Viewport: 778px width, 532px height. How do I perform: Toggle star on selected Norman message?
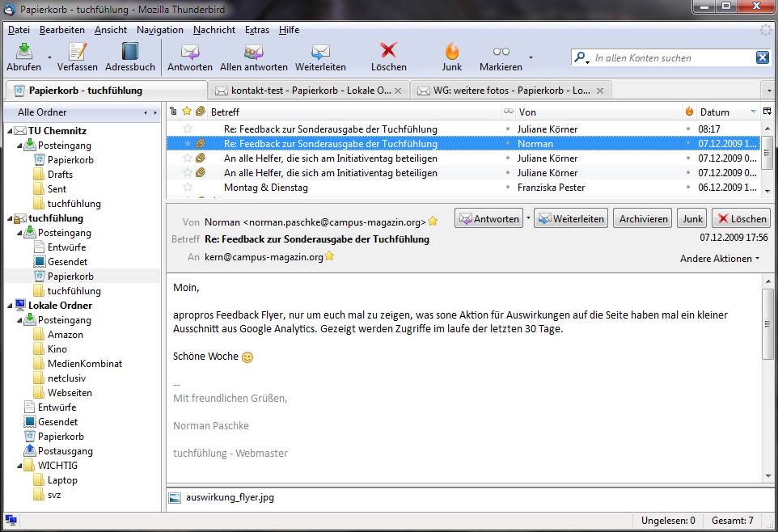point(188,143)
